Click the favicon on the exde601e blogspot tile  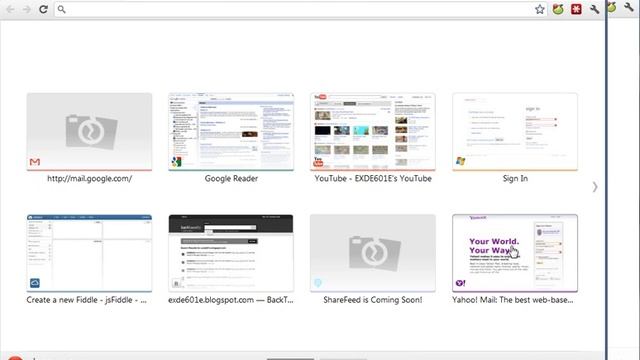[x=176, y=283]
